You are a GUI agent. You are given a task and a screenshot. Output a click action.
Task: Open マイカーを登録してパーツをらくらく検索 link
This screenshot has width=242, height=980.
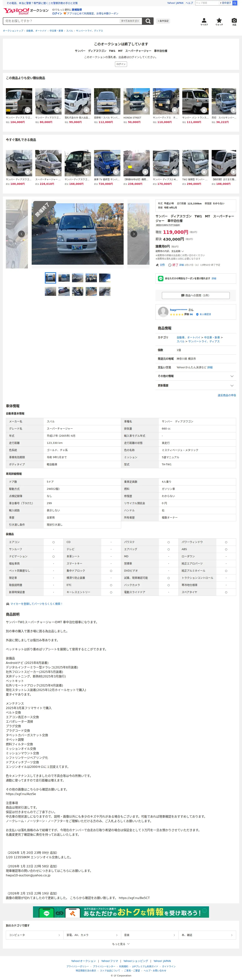[37, 604]
